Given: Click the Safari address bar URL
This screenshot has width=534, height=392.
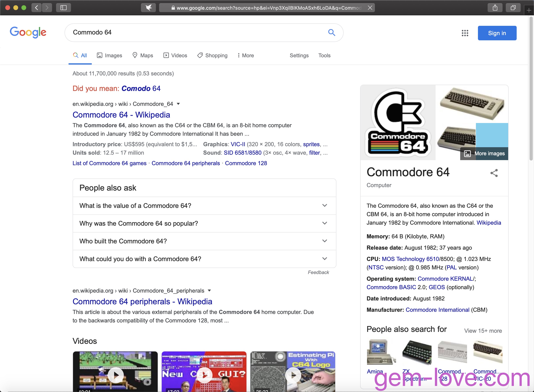Looking at the screenshot, I should click(x=267, y=8).
